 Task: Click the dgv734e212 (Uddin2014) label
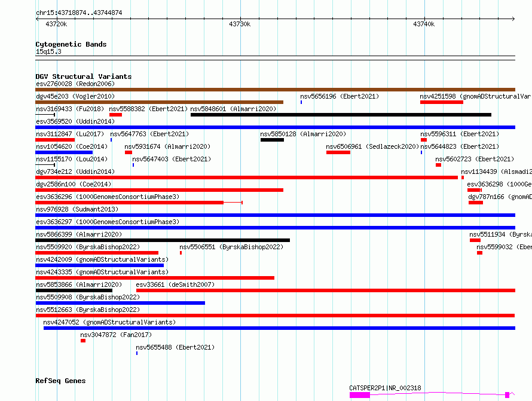pyautogui.click(x=75, y=172)
